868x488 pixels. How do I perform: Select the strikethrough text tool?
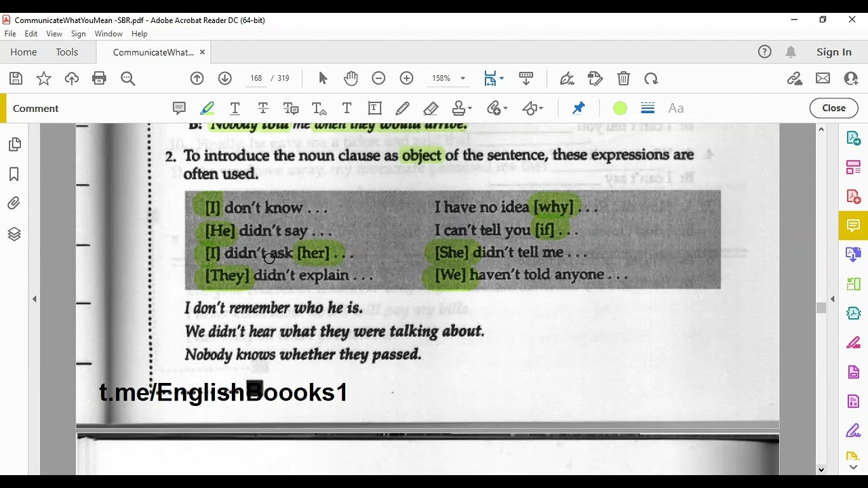263,108
